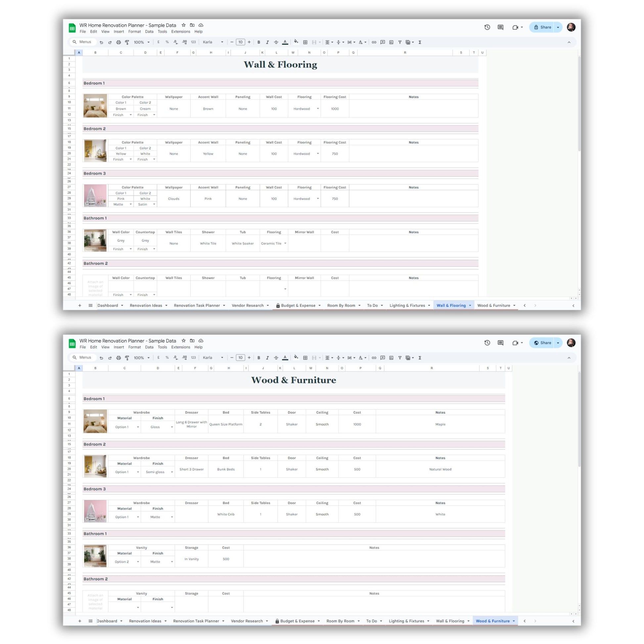Expand the Bedroom 1 Hardwood flooring dropdown
Screen dimensions: 644x644
tap(318, 109)
